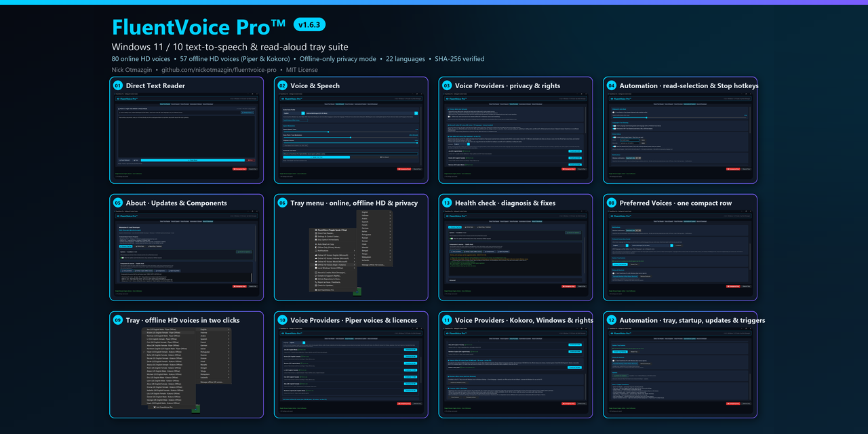This screenshot has height=434, width=868.
Task: Expand Offline HD Voices (Piper / Kokoro) submenu
Action: coord(333,264)
